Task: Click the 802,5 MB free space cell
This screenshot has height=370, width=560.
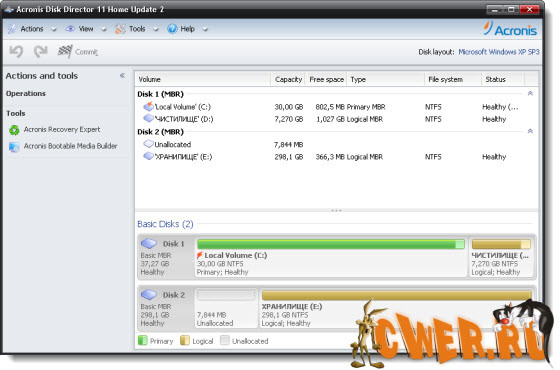Action: tap(330, 107)
